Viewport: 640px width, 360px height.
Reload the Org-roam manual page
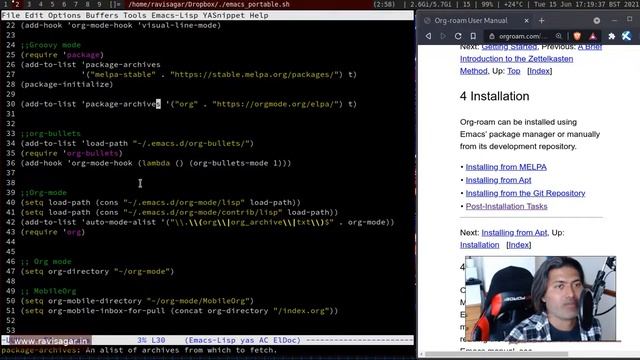(458, 36)
